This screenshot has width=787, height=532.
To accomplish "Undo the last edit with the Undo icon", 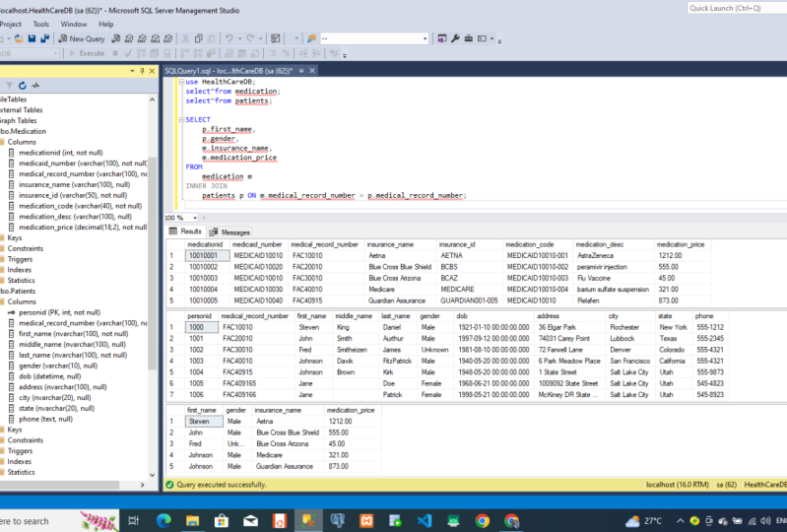I will tap(230, 38).
